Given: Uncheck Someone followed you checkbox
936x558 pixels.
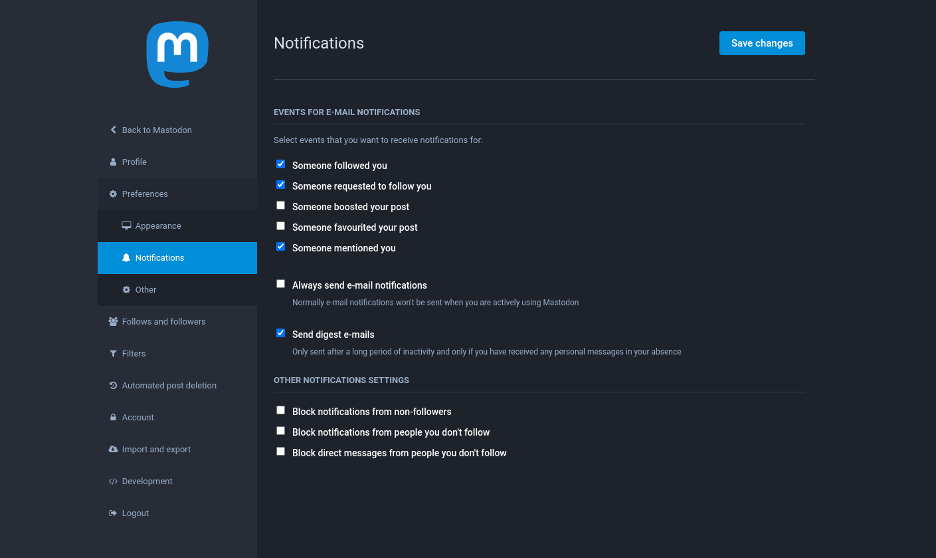Looking at the screenshot, I should pyautogui.click(x=281, y=164).
